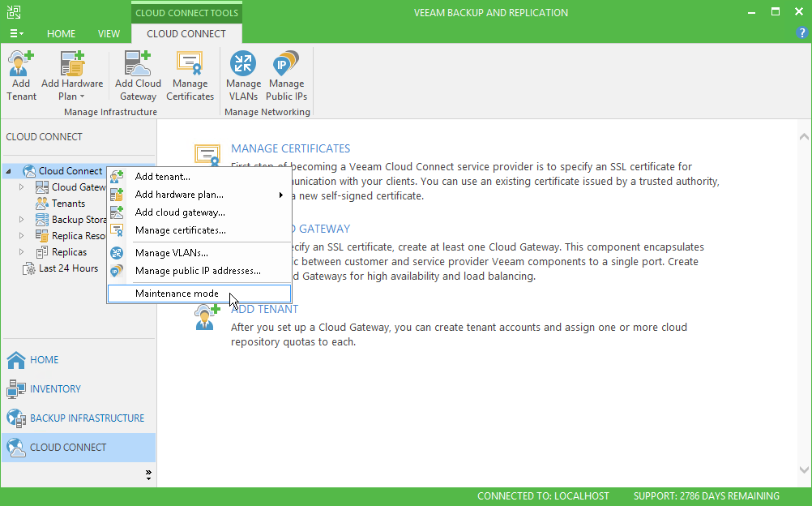Select Manage certificates... context menu item
The height and width of the screenshot is (506, 812).
click(x=199, y=230)
